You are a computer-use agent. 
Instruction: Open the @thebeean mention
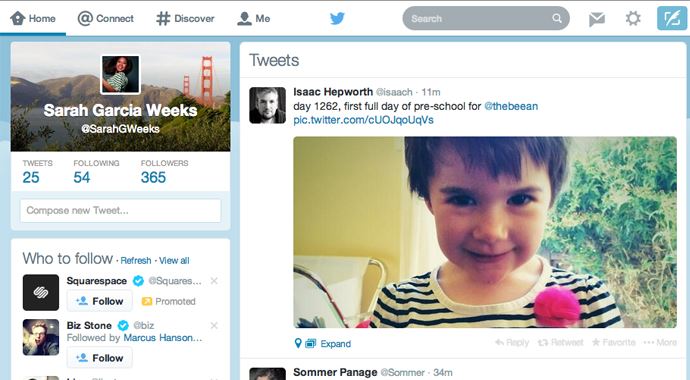[511, 106]
